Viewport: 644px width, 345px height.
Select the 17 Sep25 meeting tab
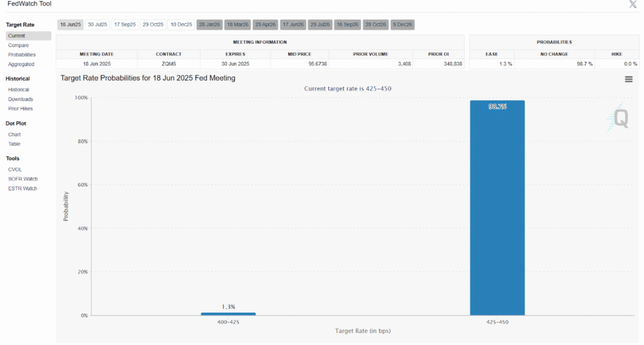pyautogui.click(x=125, y=25)
